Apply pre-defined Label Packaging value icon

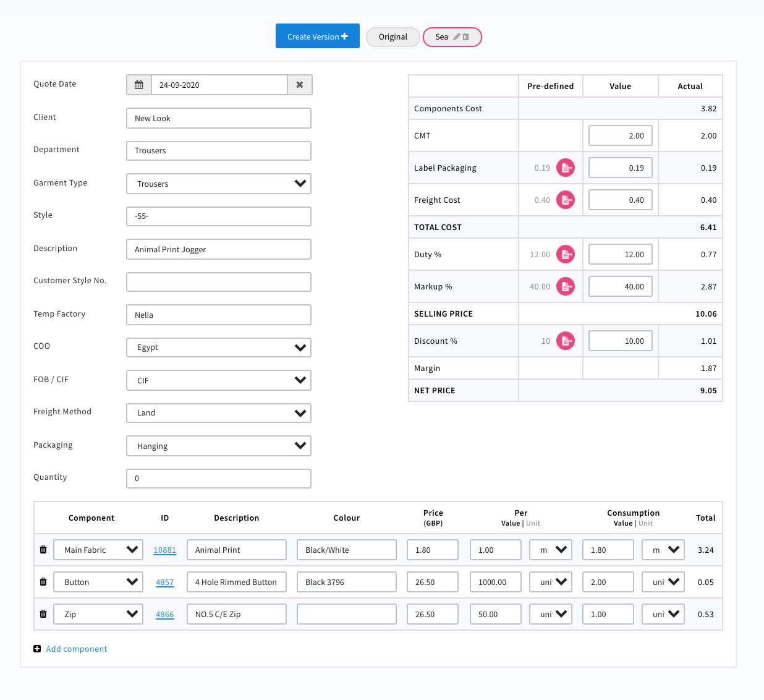pyautogui.click(x=565, y=168)
